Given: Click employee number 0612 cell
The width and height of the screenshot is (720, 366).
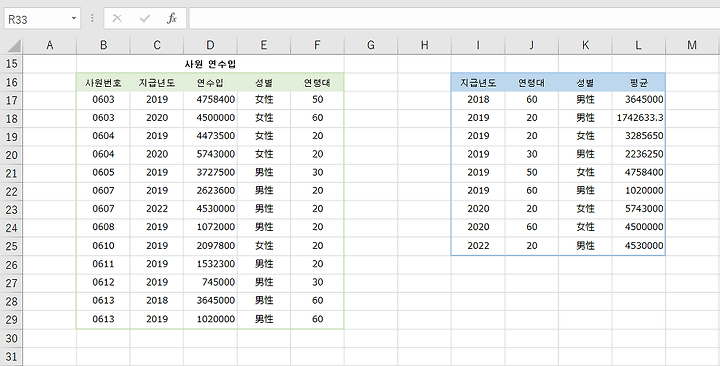Looking at the screenshot, I should (103, 282).
